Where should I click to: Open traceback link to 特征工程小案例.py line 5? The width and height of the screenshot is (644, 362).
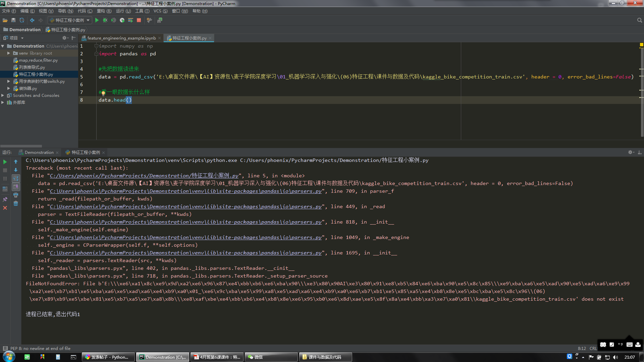coord(144,176)
